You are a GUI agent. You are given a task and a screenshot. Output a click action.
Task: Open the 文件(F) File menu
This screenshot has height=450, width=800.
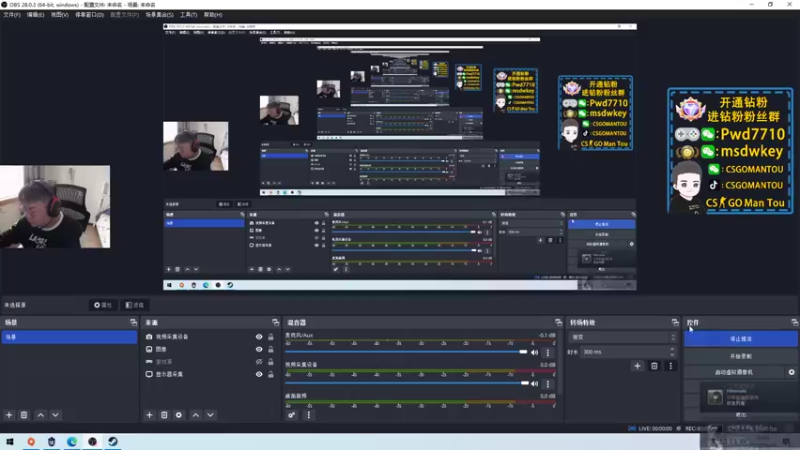coord(12,15)
